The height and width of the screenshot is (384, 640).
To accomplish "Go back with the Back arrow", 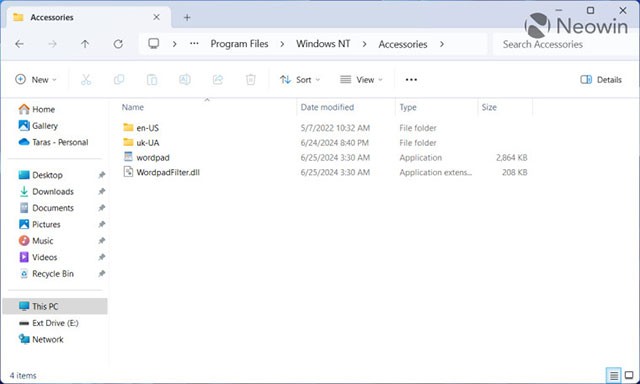I will click(19, 44).
